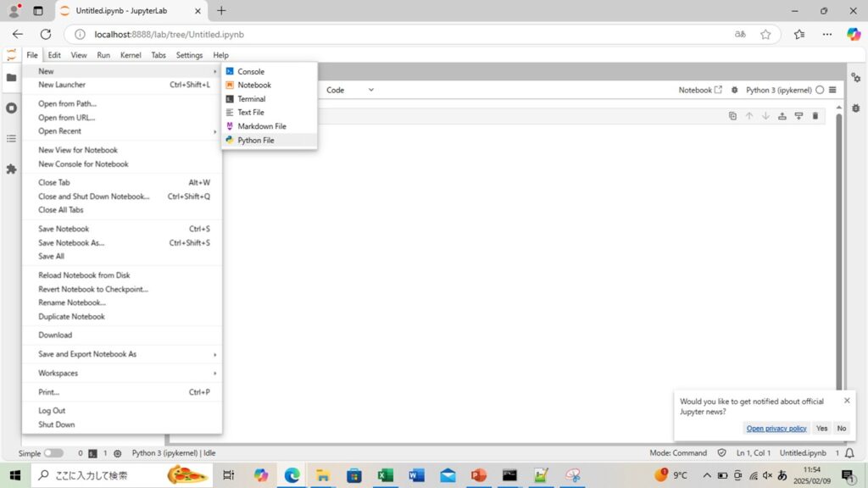
Task: Expand the Workspaces submenu
Action: point(122,373)
